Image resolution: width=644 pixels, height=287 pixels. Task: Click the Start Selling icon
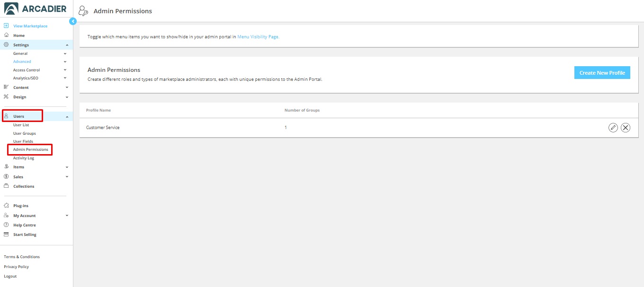click(x=6, y=235)
